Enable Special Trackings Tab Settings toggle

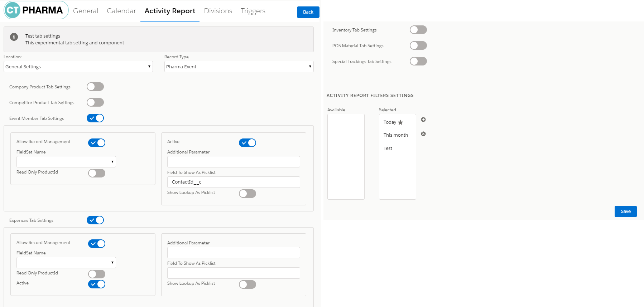click(418, 61)
